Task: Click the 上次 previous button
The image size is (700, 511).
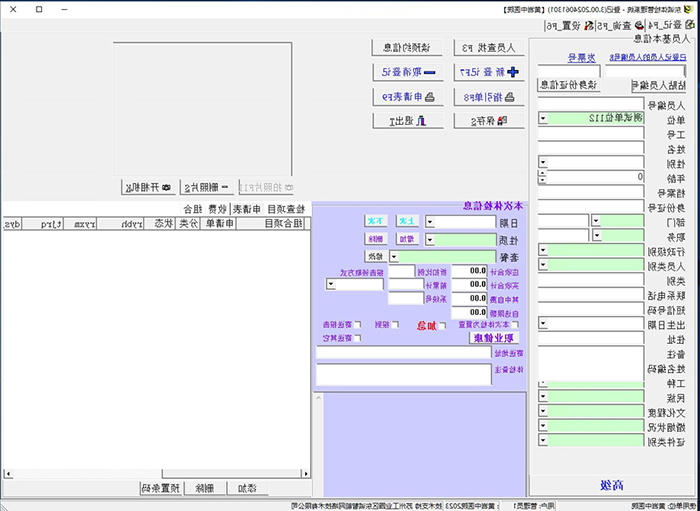Action: point(408,221)
